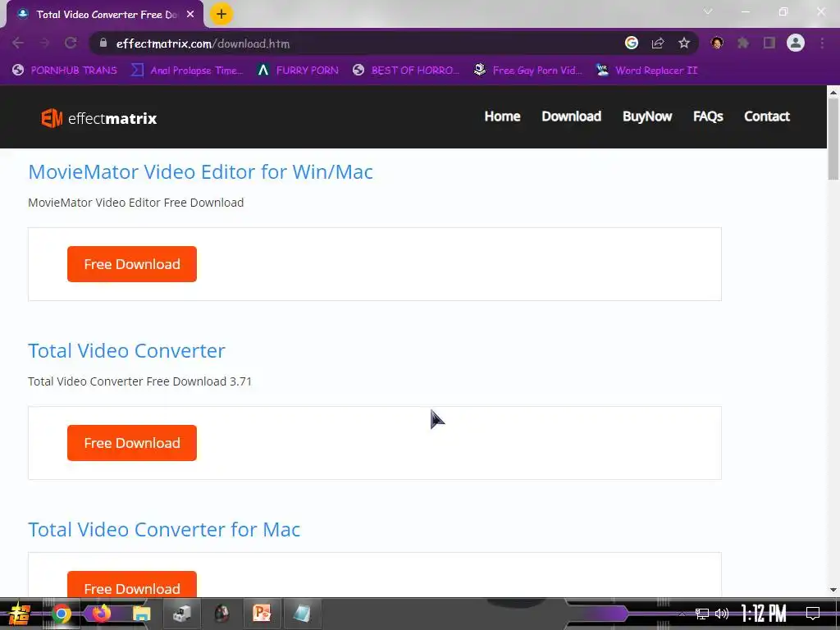840x630 pixels.
Task: Click the scrollbar up arrow
Action: pyautogui.click(x=833, y=92)
